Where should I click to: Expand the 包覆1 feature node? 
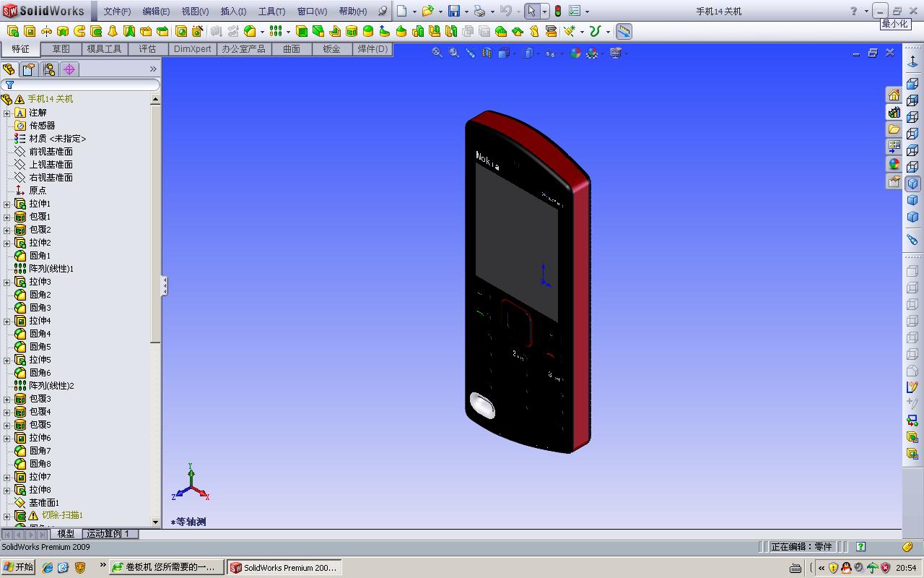(7, 217)
